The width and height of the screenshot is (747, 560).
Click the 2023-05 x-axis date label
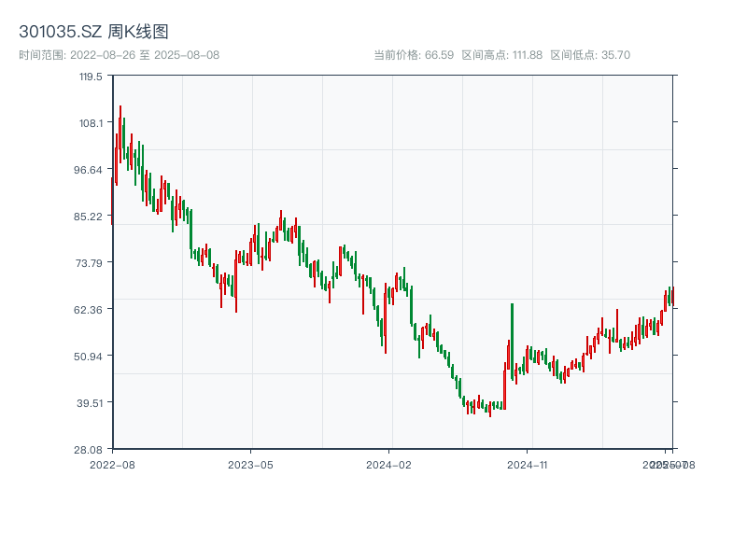click(250, 464)
